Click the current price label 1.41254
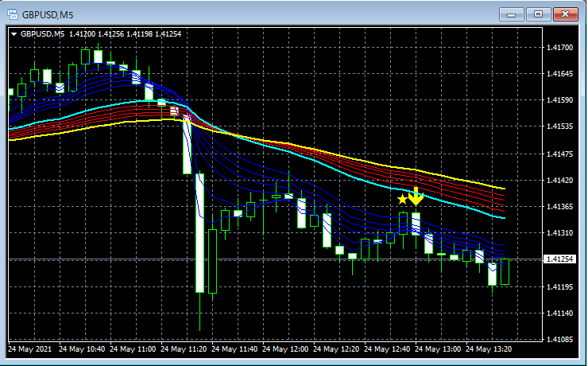The width and height of the screenshot is (588, 366). pyautogui.click(x=559, y=259)
